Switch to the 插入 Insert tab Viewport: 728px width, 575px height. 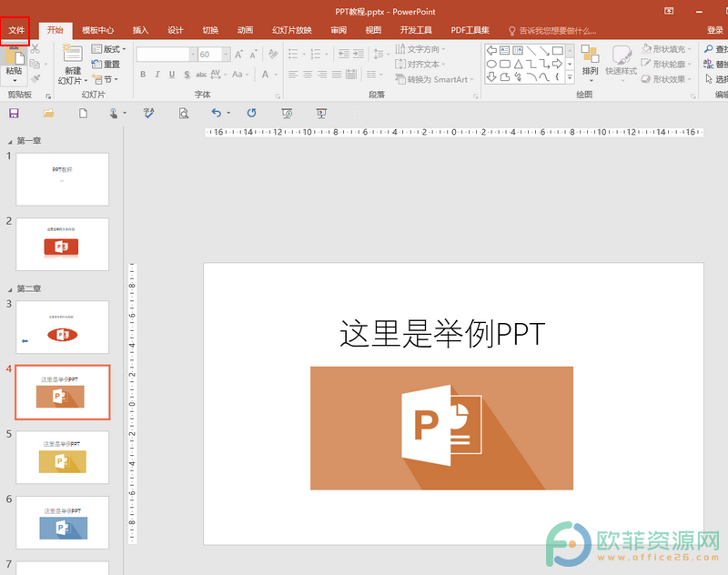pos(140,30)
